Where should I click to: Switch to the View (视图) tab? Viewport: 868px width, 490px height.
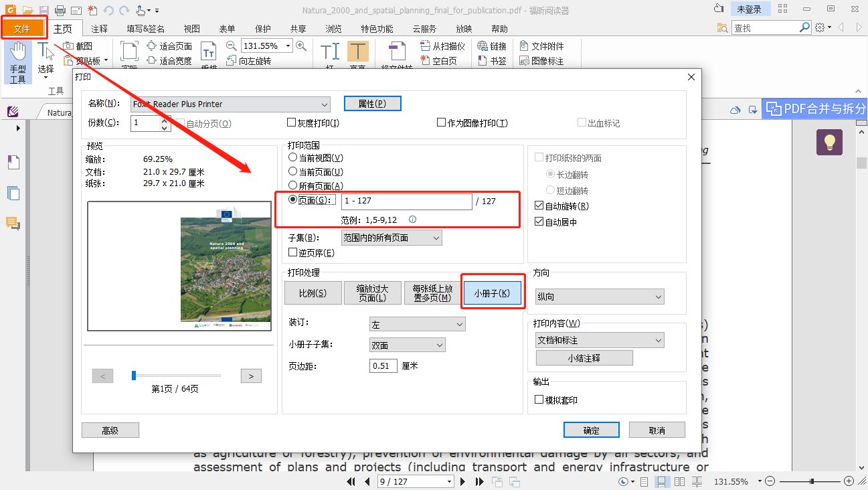(191, 29)
